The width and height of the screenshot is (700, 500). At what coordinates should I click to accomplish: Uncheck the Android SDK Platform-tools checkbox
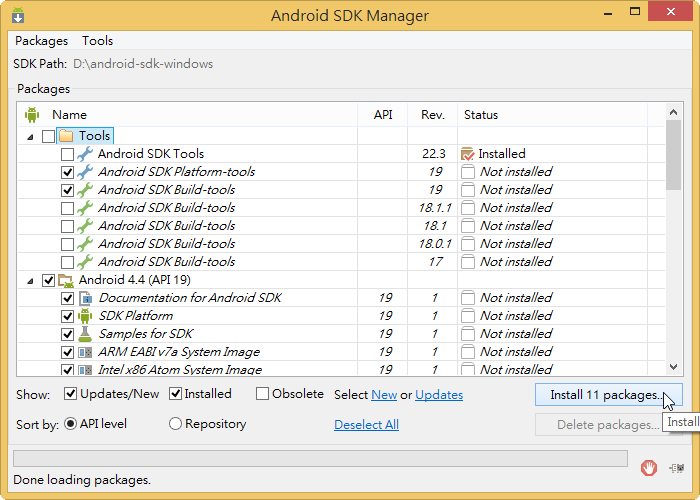point(67,172)
